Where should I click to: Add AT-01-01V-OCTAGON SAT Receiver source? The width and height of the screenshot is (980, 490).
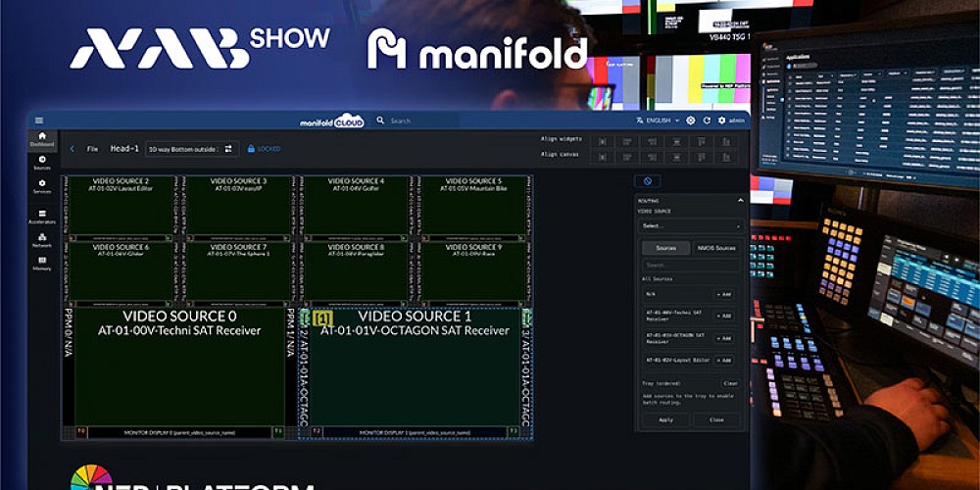tap(724, 338)
